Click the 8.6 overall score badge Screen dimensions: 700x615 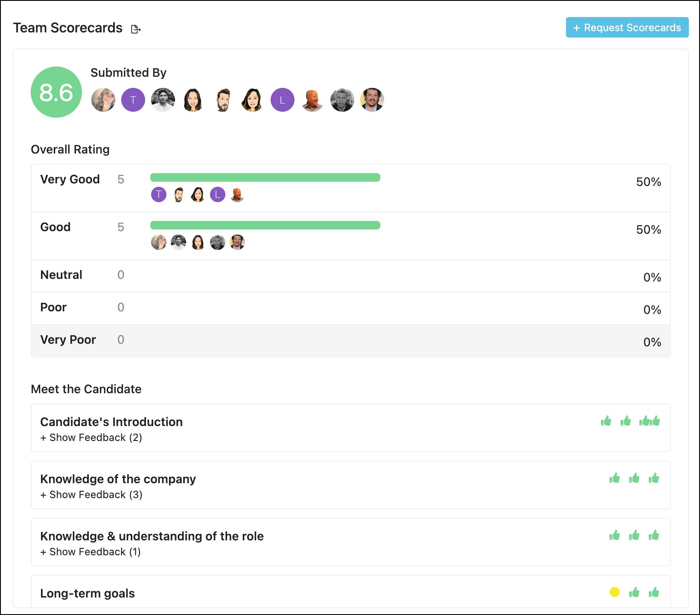(x=56, y=92)
